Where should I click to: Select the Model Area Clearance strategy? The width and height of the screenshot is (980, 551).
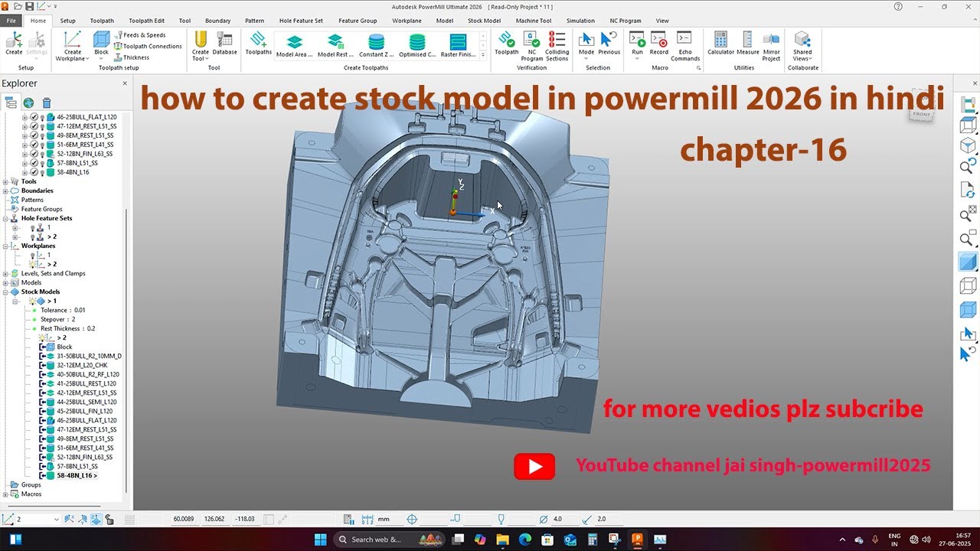295,46
